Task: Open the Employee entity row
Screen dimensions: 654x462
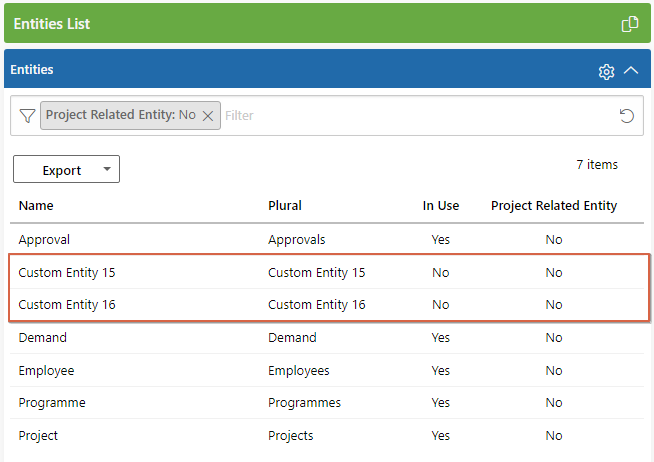Action: coord(327,370)
